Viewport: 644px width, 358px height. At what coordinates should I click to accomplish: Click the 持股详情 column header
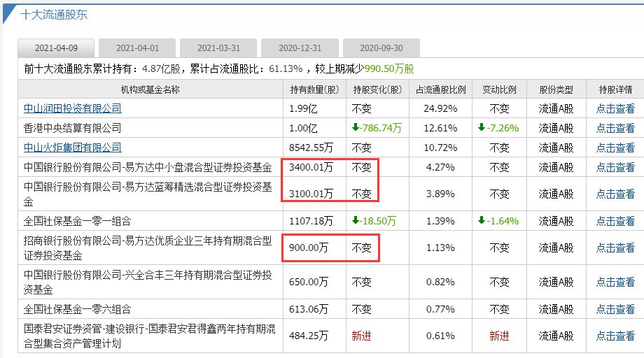click(615, 89)
